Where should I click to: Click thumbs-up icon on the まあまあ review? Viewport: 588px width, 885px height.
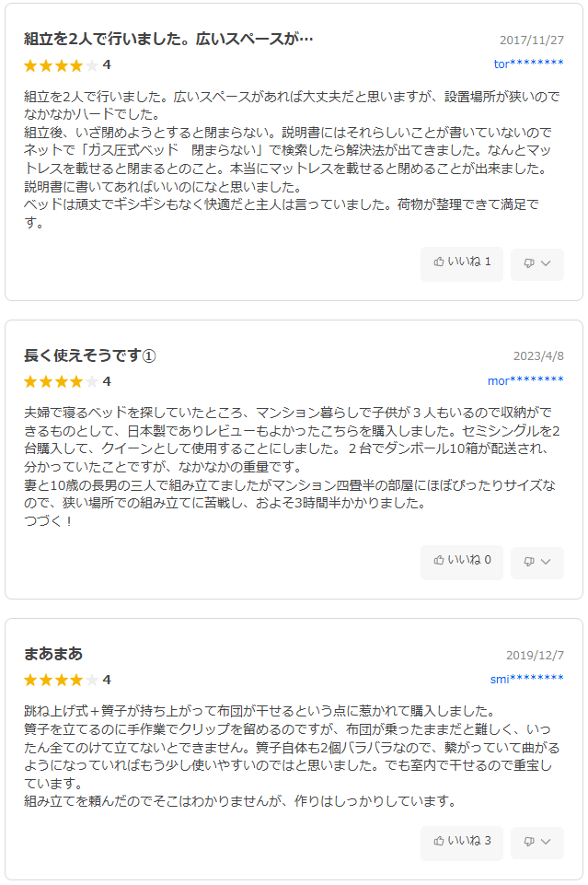tap(439, 841)
